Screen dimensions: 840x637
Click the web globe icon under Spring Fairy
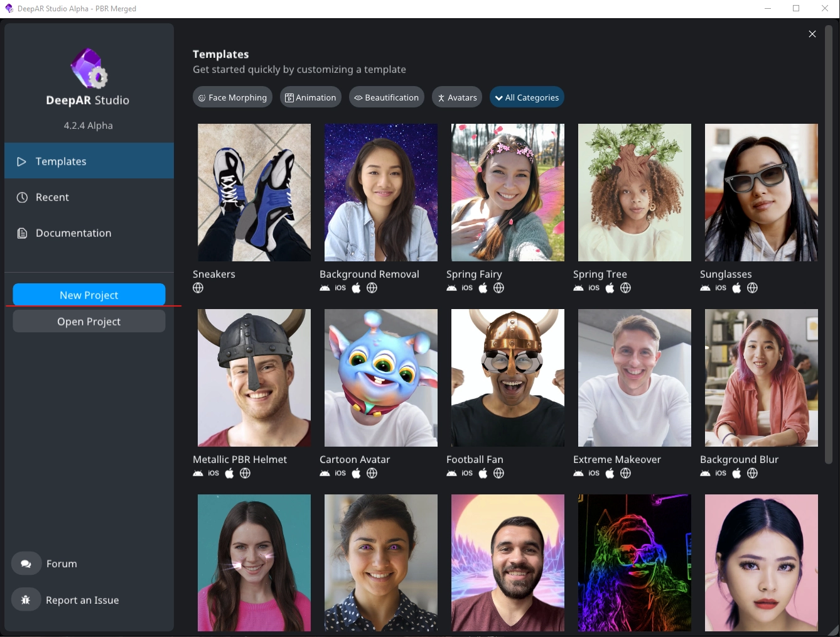click(x=498, y=288)
